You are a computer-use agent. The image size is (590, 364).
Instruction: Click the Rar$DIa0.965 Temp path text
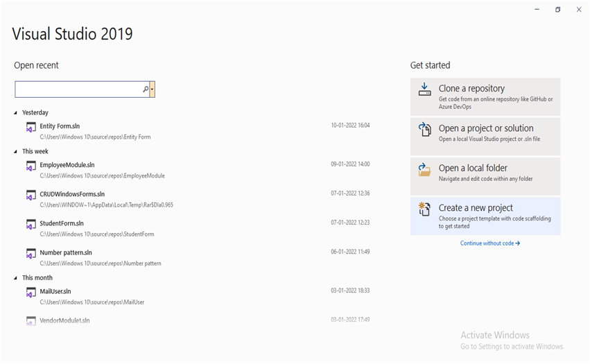[x=107, y=205]
